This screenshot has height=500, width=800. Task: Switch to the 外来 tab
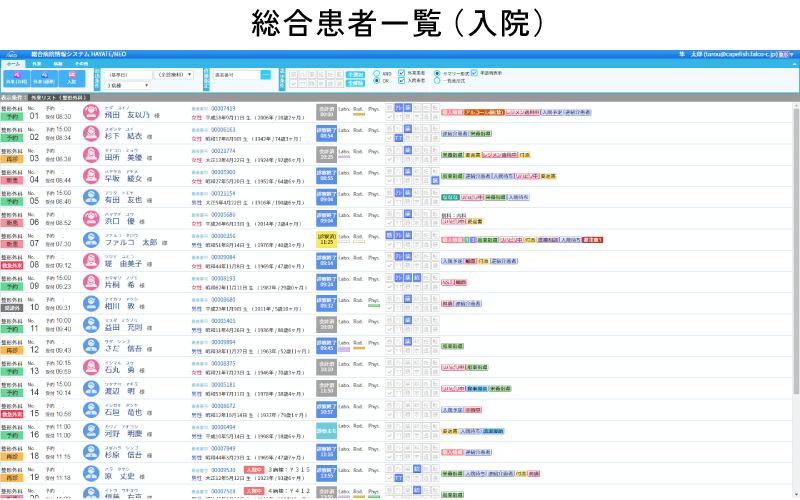(36, 62)
